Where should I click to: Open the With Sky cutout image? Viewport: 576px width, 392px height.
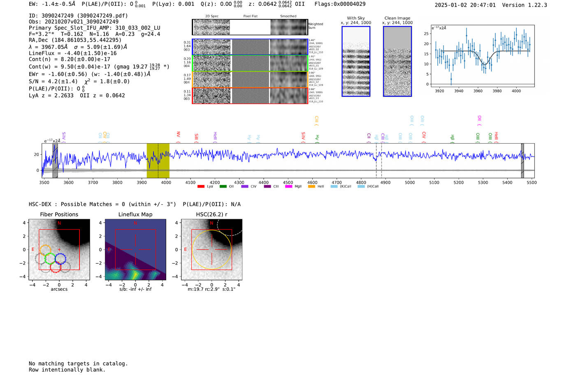tap(356, 61)
